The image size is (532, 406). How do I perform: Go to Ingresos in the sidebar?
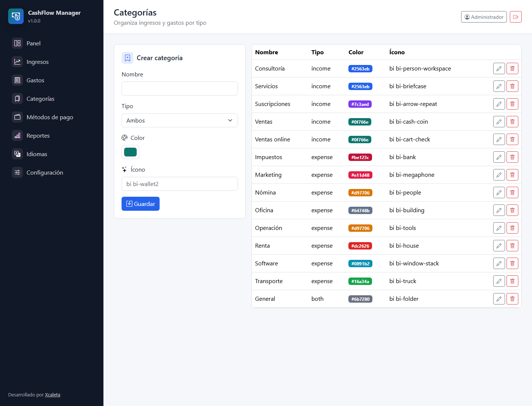(x=52, y=62)
